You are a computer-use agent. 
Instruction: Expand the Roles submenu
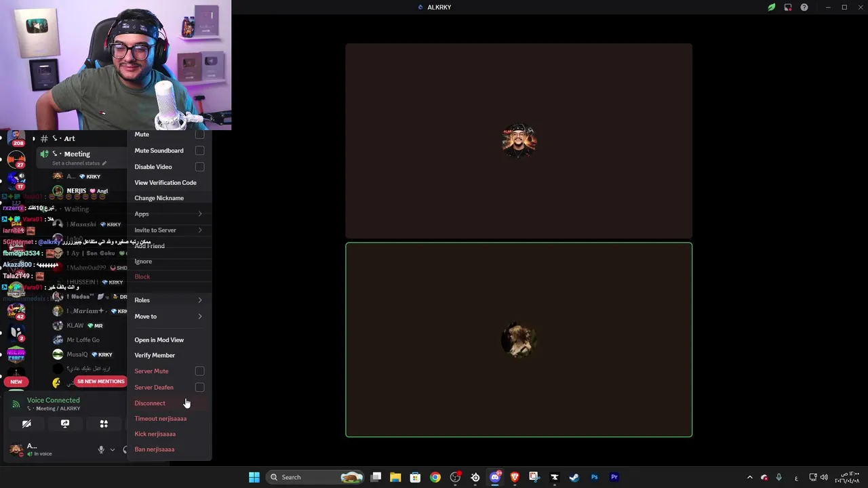pyautogui.click(x=169, y=300)
